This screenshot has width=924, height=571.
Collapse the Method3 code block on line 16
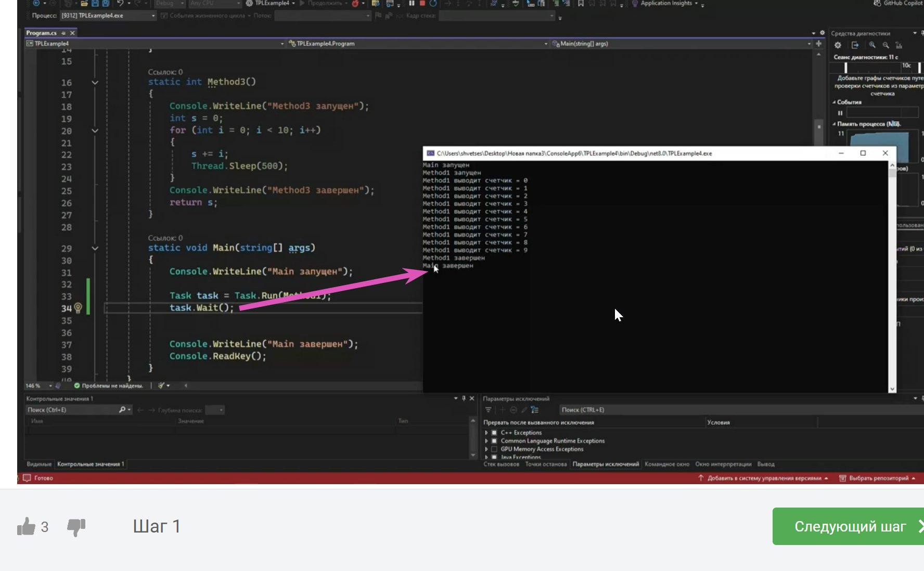pyautogui.click(x=95, y=83)
